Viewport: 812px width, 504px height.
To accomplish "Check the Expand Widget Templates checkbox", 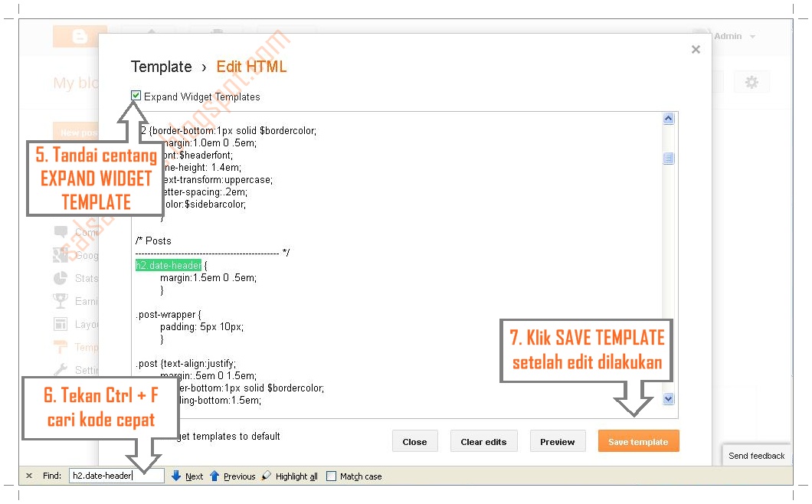I will [x=136, y=96].
